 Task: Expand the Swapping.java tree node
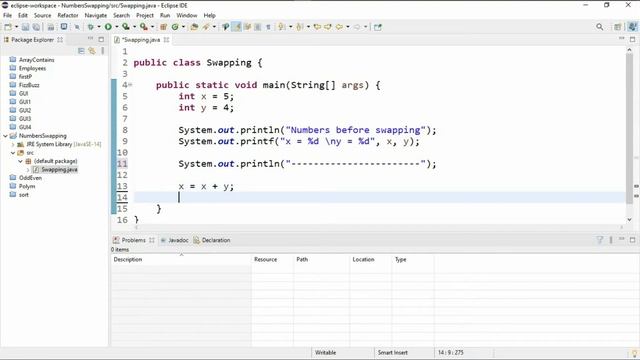28,170
